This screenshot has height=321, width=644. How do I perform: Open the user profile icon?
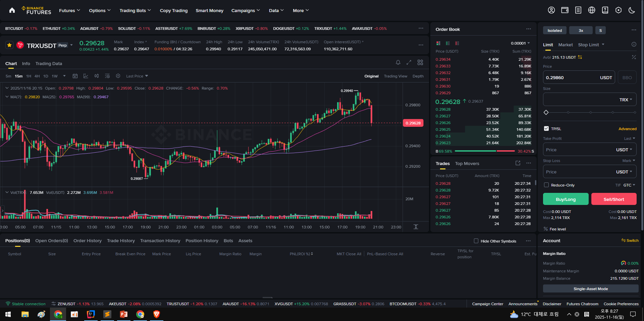tap(551, 10)
